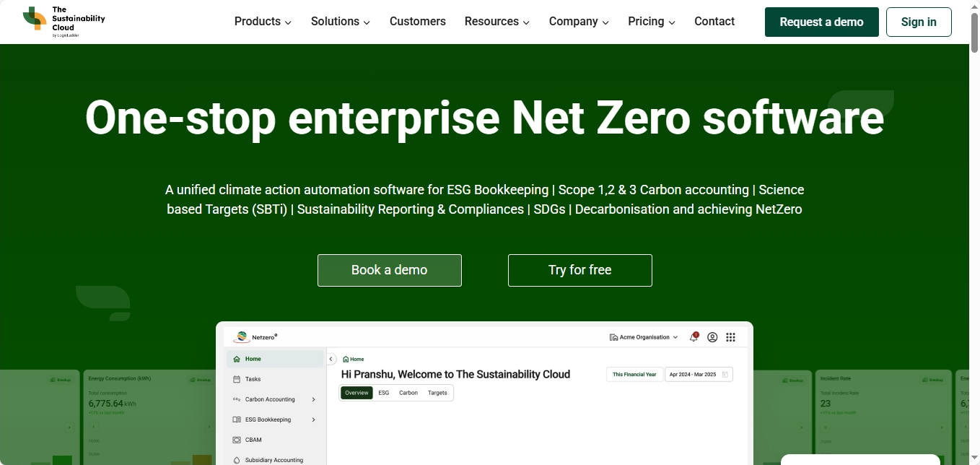Screen dimensions: 980x465
Task: Click the Home breadcrumb link
Action: point(353,359)
